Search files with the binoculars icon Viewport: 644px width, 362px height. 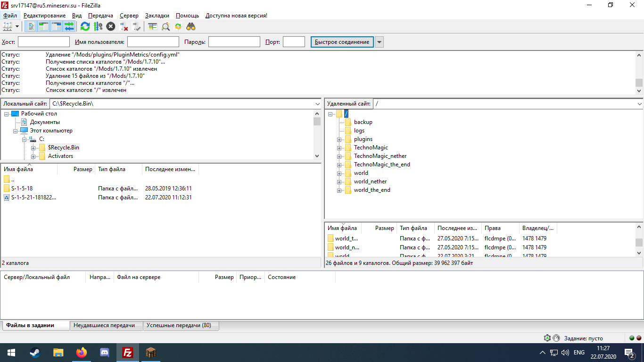pos(191,26)
